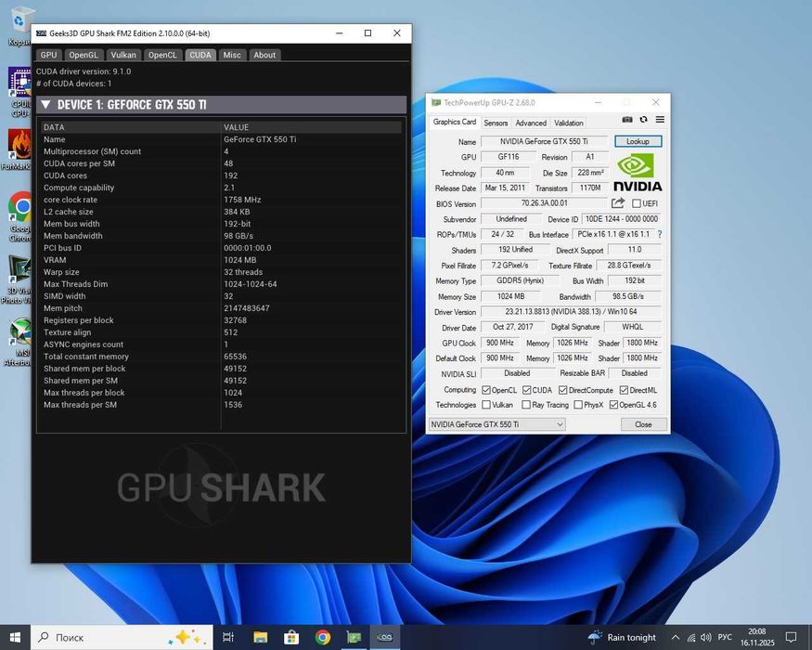Image resolution: width=812 pixels, height=650 pixels.
Task: Click the BIOS Version field
Action: click(x=544, y=203)
